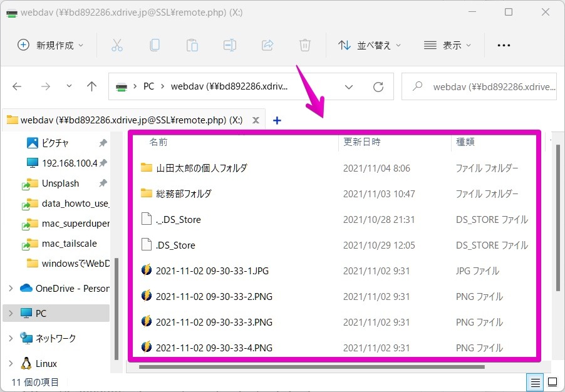The width and height of the screenshot is (565, 392).
Task: Toggle the large thumbnails view in the status bar
Action: 552,382
